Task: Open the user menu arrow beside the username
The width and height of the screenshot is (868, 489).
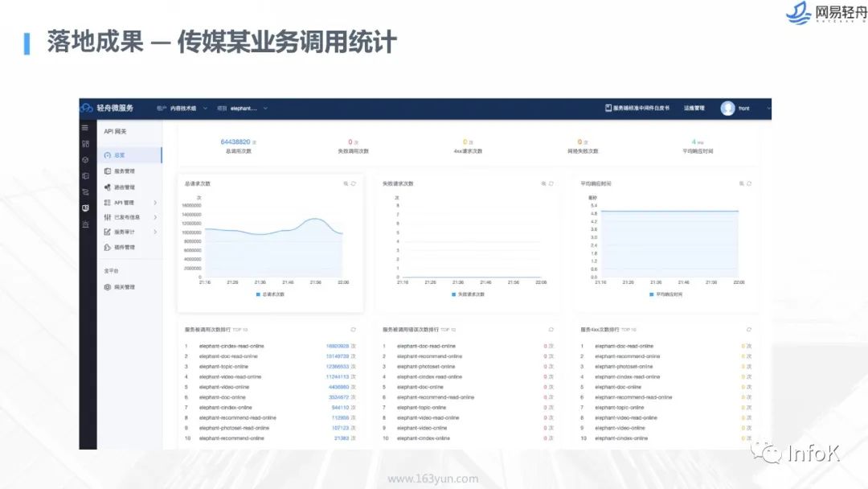Action: [768, 109]
